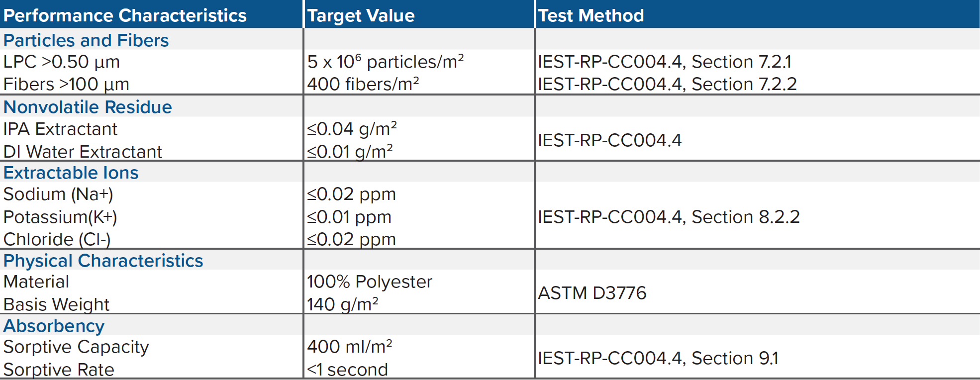Select the Particles and Fibers section heading
Image resolution: width=980 pixels, height=380 pixels.
click(86, 40)
